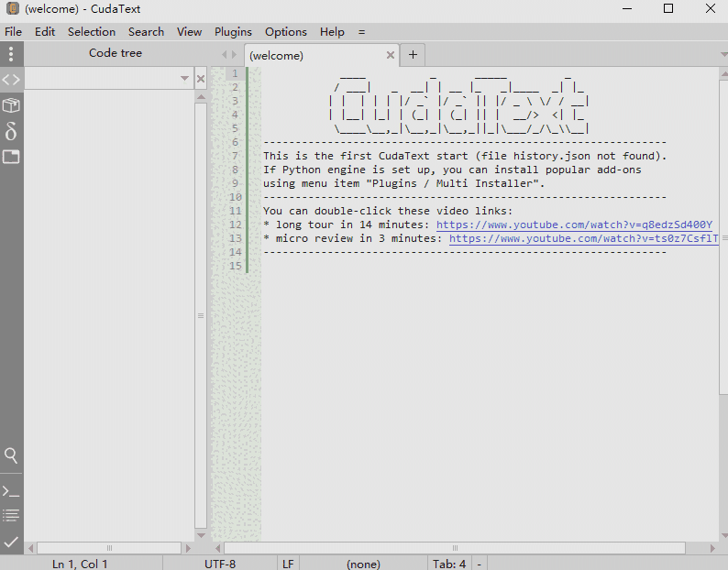Add a new tab with plus button
Viewport: 728px width, 570px height.
point(413,55)
